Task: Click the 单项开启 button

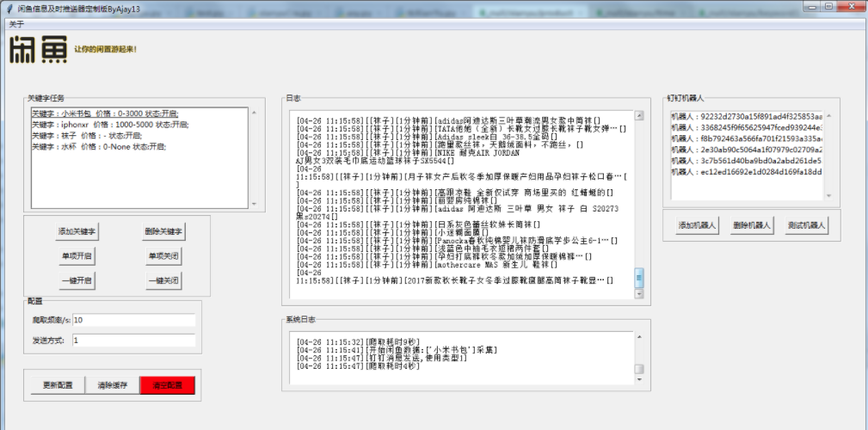Action: [77, 255]
